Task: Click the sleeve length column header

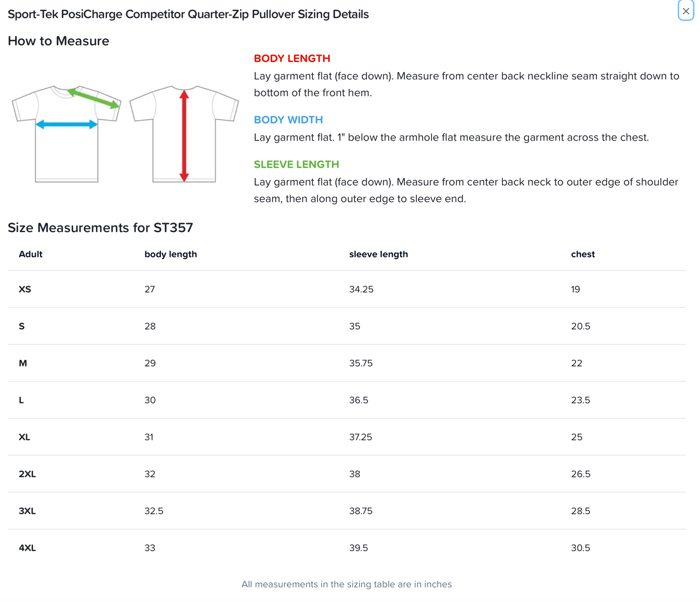Action: pyautogui.click(x=378, y=254)
